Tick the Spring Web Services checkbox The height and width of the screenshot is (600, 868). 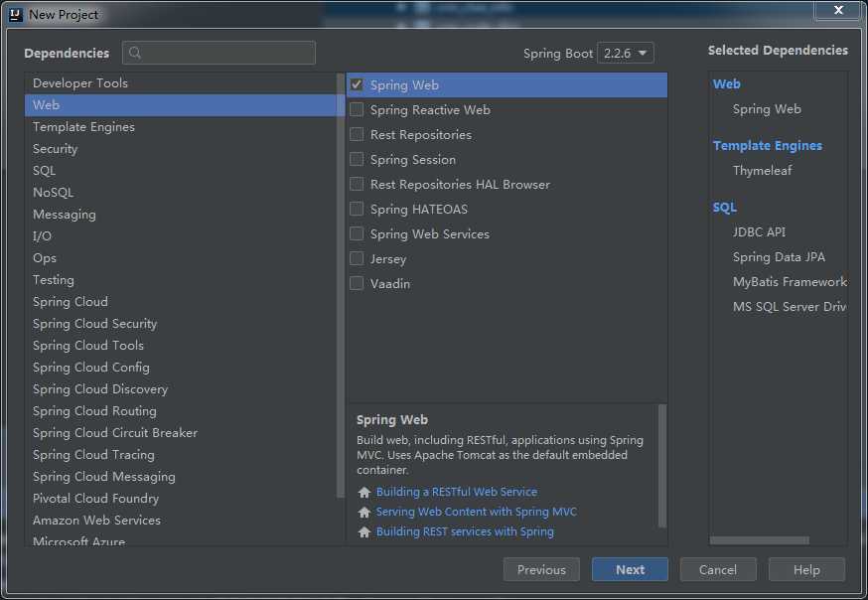[x=357, y=233]
